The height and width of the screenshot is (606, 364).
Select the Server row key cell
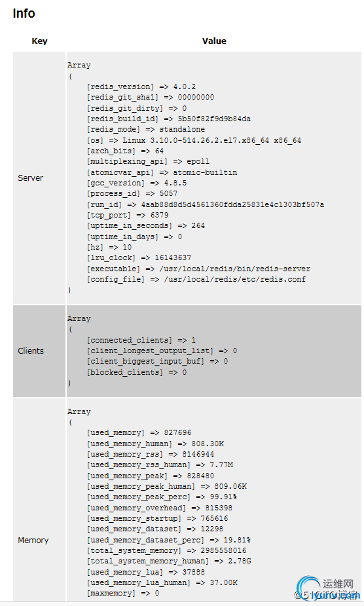(x=39, y=178)
